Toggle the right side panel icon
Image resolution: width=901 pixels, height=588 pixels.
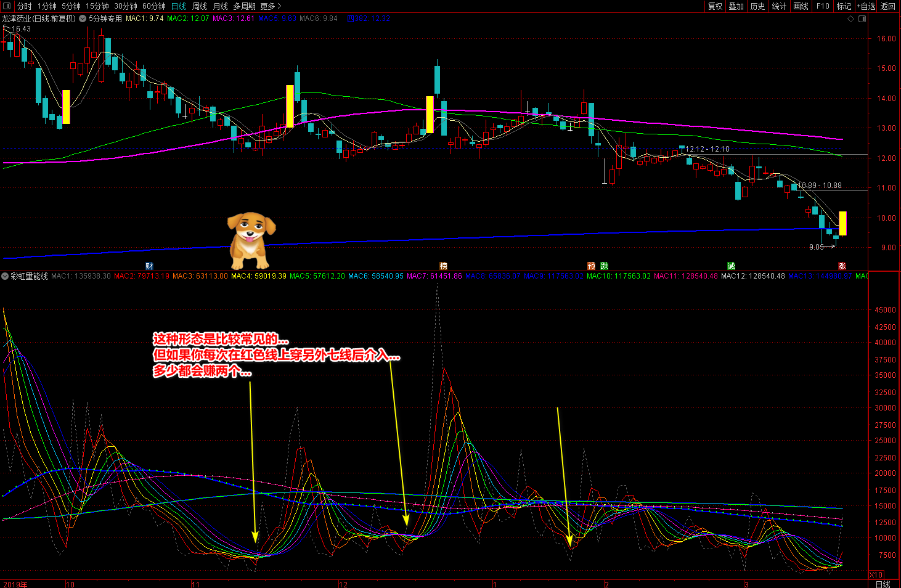tap(862, 18)
